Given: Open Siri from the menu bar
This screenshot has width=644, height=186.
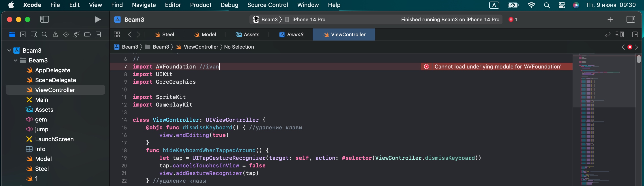Looking at the screenshot, I should 576,5.
